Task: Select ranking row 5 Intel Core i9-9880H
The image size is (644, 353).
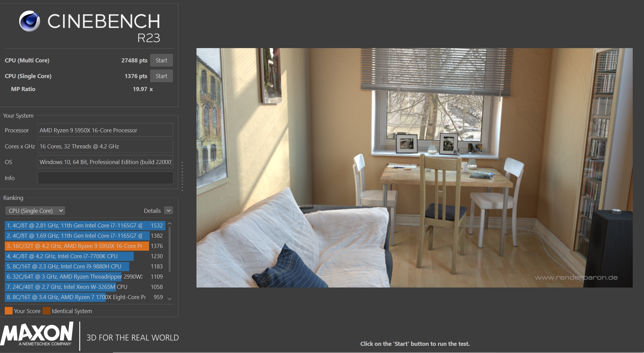Action: 85,266
